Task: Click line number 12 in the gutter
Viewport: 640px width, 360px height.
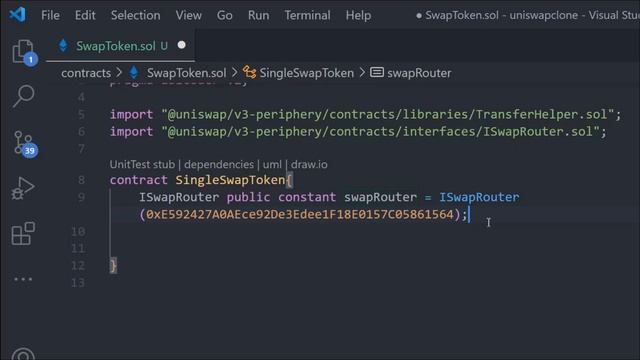Action: click(78, 266)
